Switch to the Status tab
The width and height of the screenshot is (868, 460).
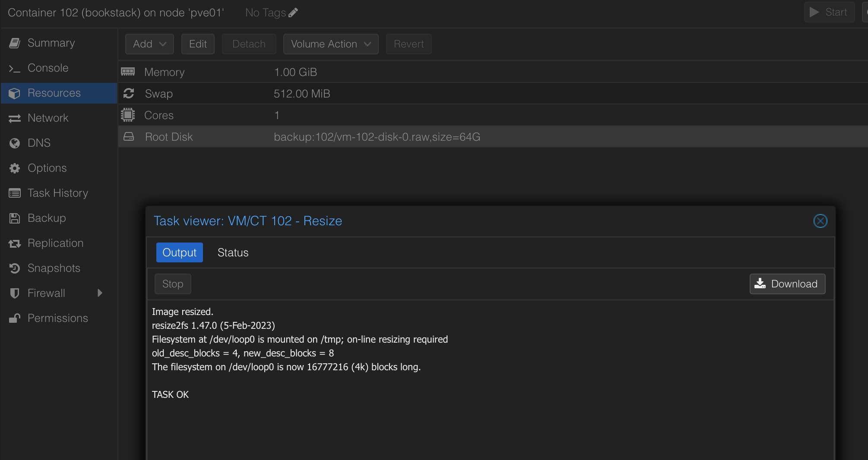pos(233,252)
